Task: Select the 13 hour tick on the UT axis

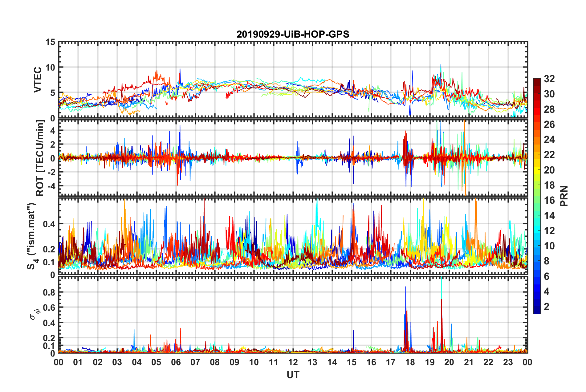Action: [x=312, y=362]
